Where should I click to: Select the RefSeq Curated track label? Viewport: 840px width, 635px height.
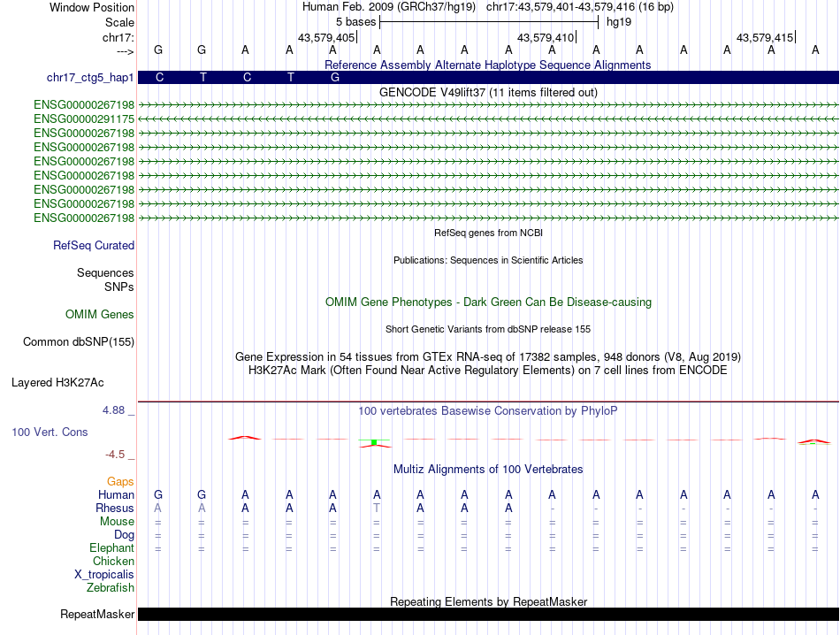pyautogui.click(x=94, y=246)
